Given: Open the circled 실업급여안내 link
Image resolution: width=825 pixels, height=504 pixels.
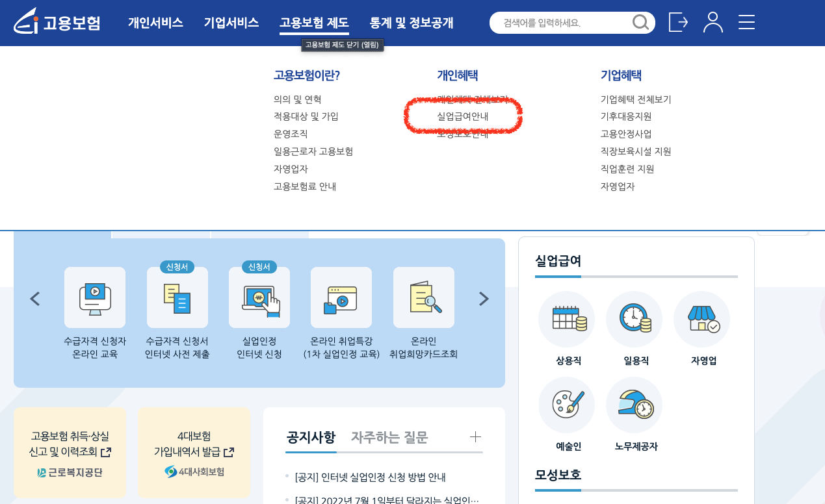Looking at the screenshot, I should coord(464,117).
